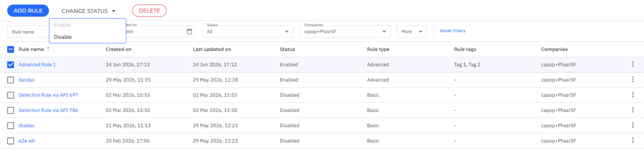Click the date filter input field
The image size is (644, 149).
155,31
